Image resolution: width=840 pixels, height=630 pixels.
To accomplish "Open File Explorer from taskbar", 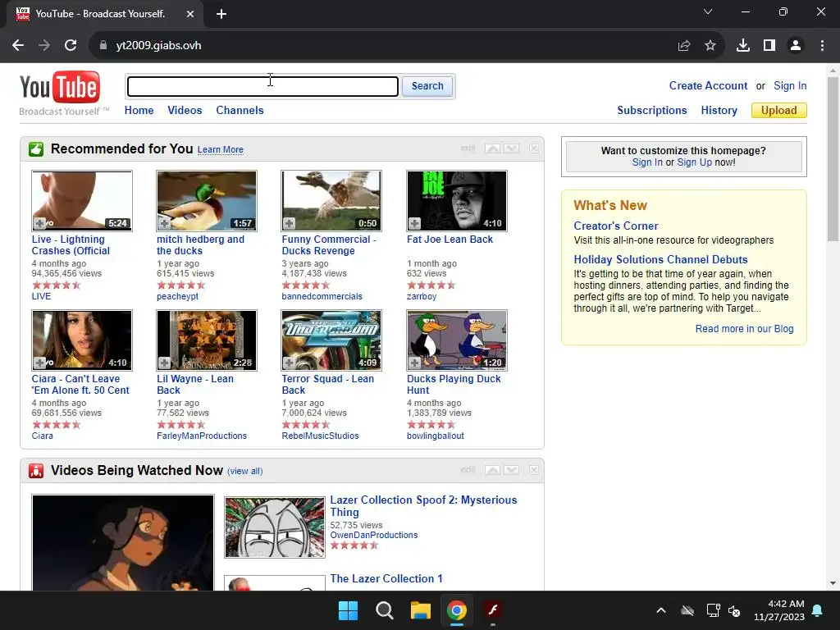I will [x=421, y=610].
